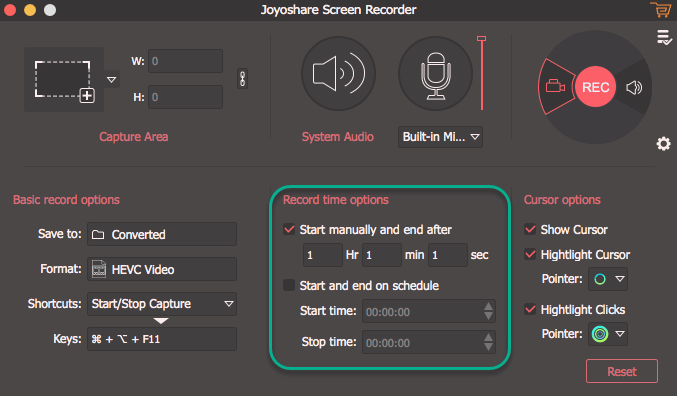Viewport: 677px width, 396px height.
Task: Increase Stop time with up arrow
Action: tap(488, 337)
